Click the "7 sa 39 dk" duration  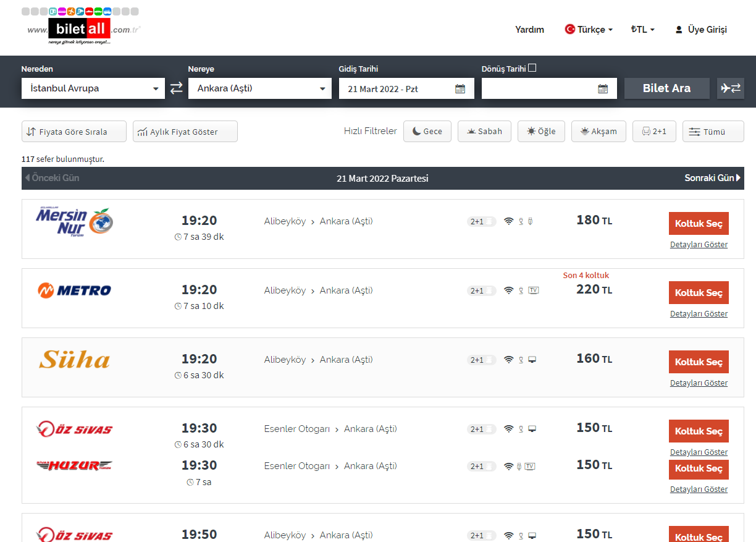199,237
